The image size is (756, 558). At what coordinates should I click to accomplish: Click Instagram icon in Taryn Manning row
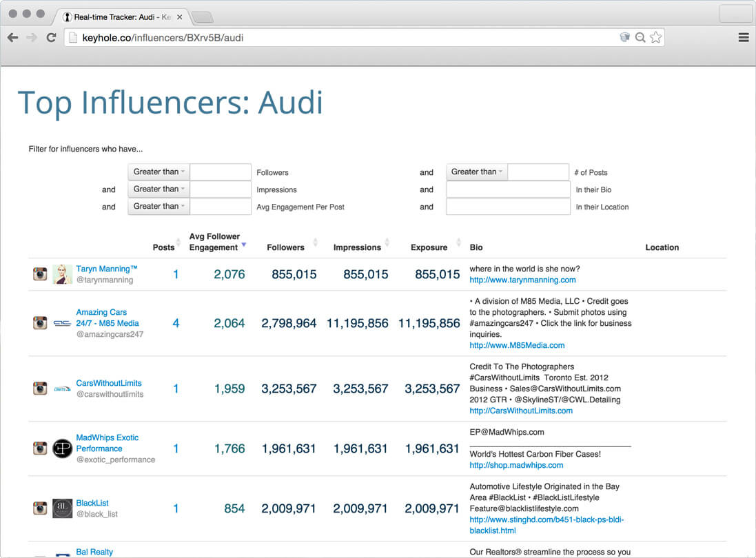coord(40,274)
